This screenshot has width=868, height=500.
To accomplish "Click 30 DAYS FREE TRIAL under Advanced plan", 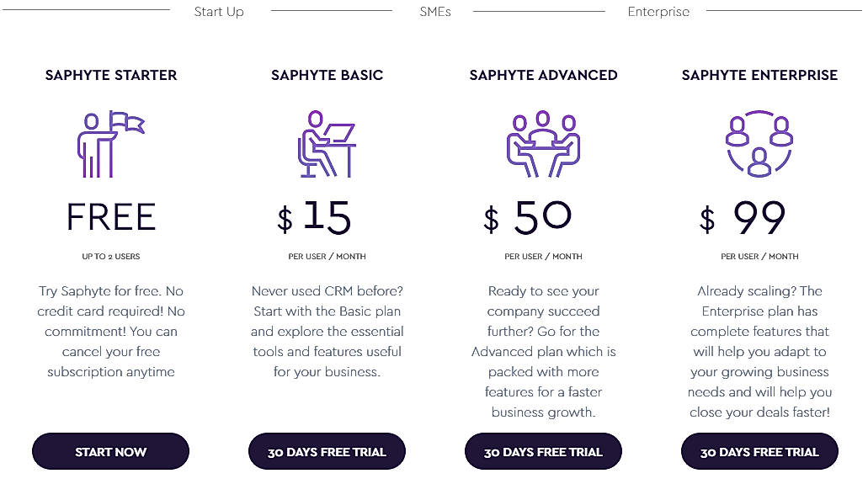I will (543, 451).
